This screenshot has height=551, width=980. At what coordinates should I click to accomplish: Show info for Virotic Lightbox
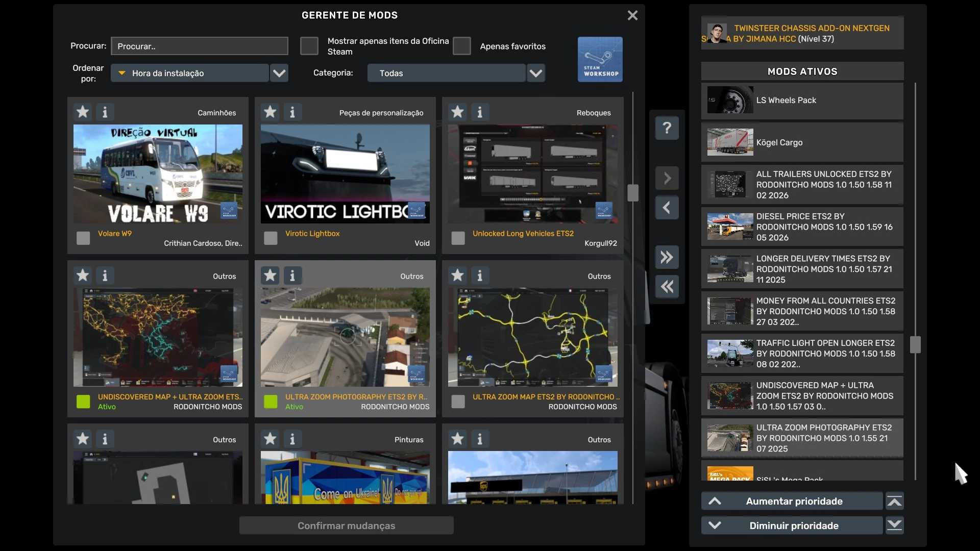[292, 112]
